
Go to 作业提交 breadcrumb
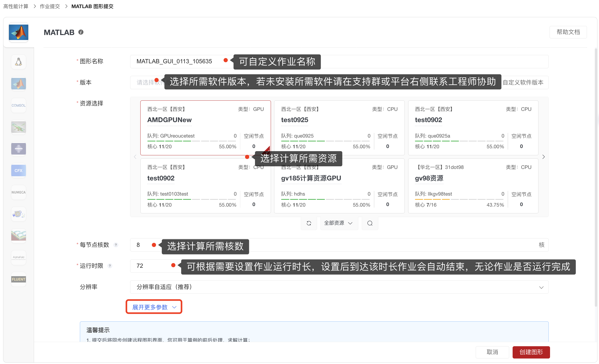[50, 6]
